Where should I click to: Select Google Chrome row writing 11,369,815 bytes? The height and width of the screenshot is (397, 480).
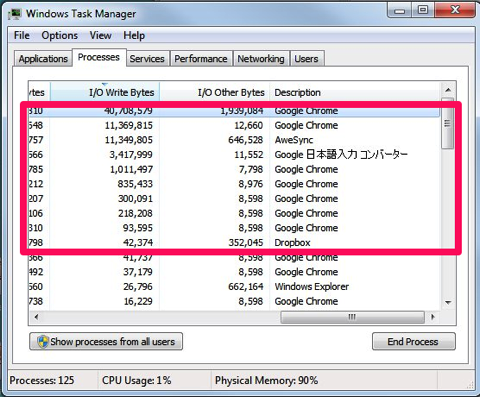tap(234, 125)
